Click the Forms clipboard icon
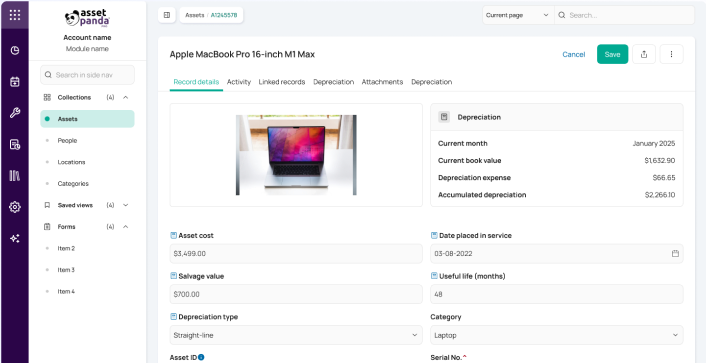 click(x=47, y=227)
